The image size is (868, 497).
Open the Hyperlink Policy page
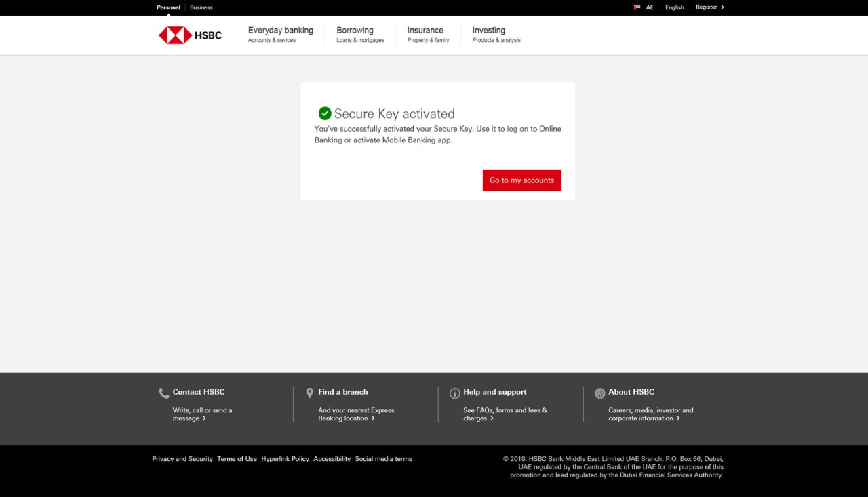click(x=285, y=459)
